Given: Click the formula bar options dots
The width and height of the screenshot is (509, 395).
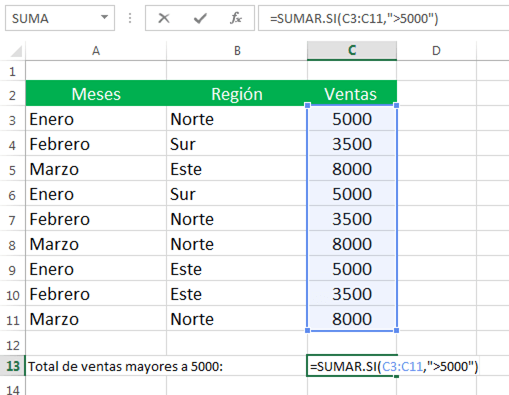Looking at the screenshot, I should pyautogui.click(x=130, y=18).
